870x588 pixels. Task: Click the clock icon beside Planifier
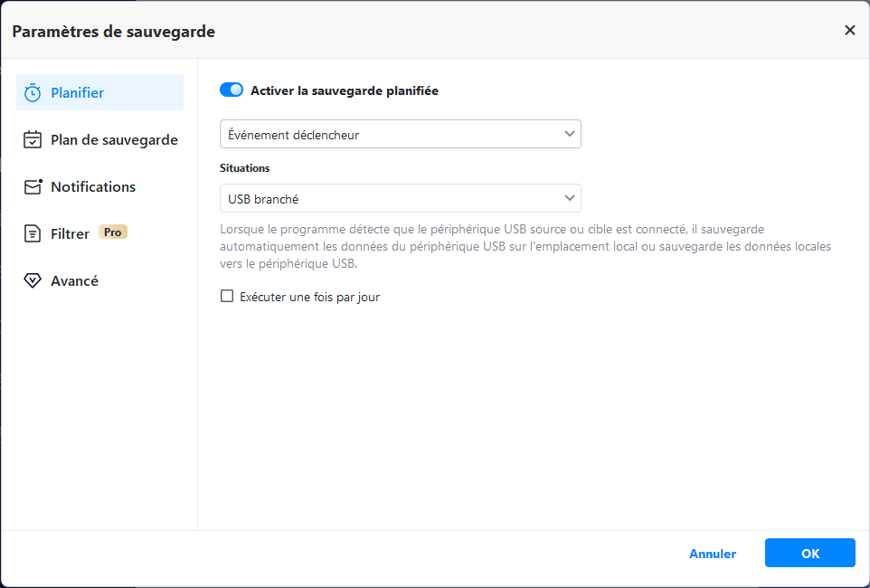[33, 93]
